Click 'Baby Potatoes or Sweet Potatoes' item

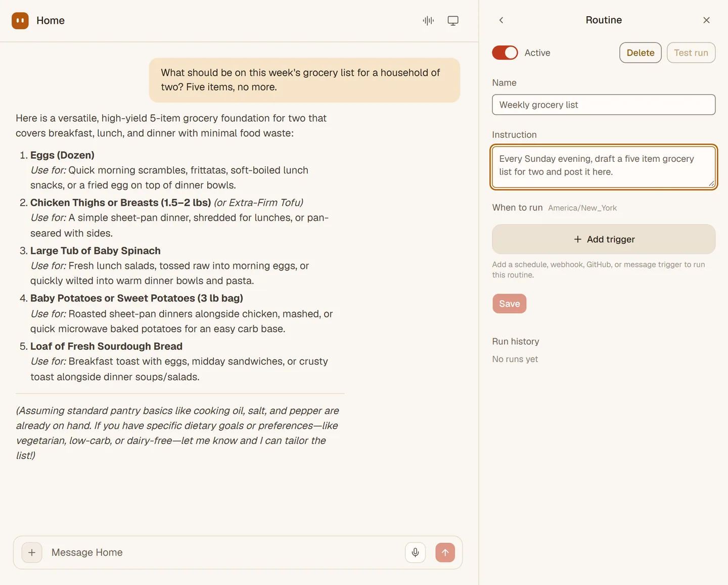coord(136,298)
